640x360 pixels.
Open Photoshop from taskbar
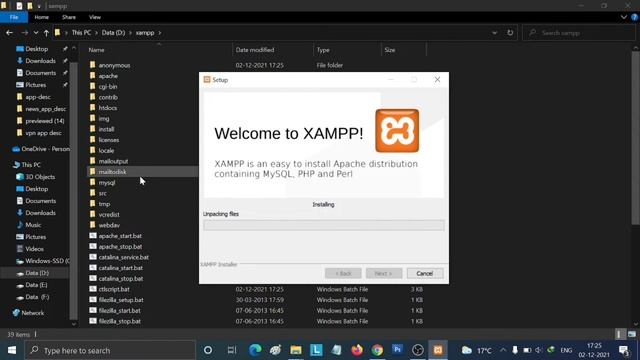(397, 350)
